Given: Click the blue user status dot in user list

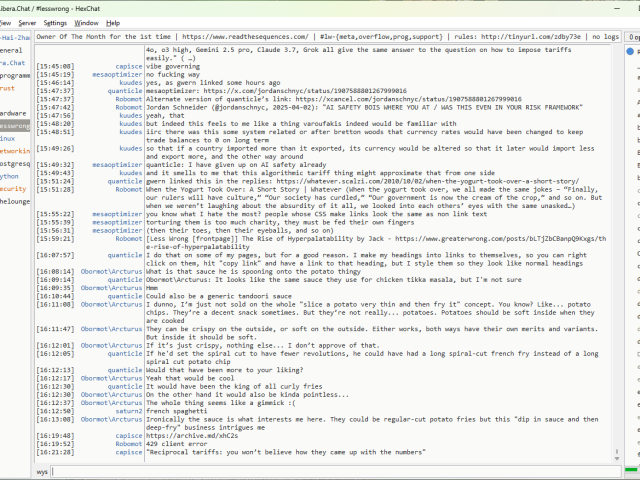Looking at the screenshot, I should (x=629, y=50).
